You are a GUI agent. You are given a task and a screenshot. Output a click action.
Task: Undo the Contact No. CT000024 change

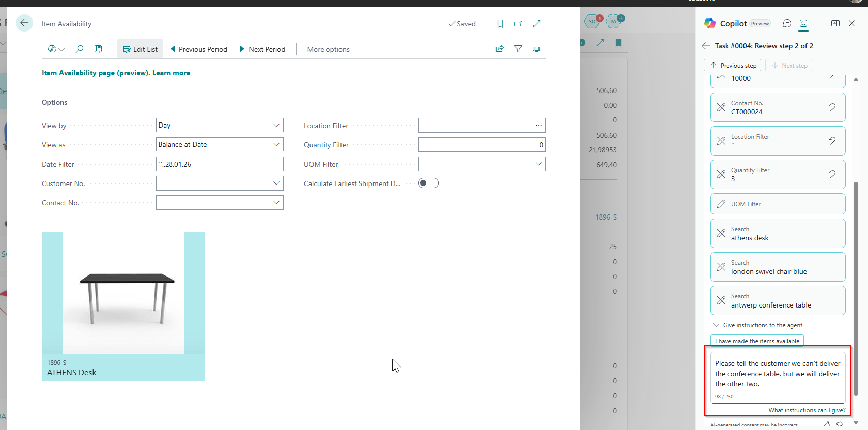pos(831,107)
